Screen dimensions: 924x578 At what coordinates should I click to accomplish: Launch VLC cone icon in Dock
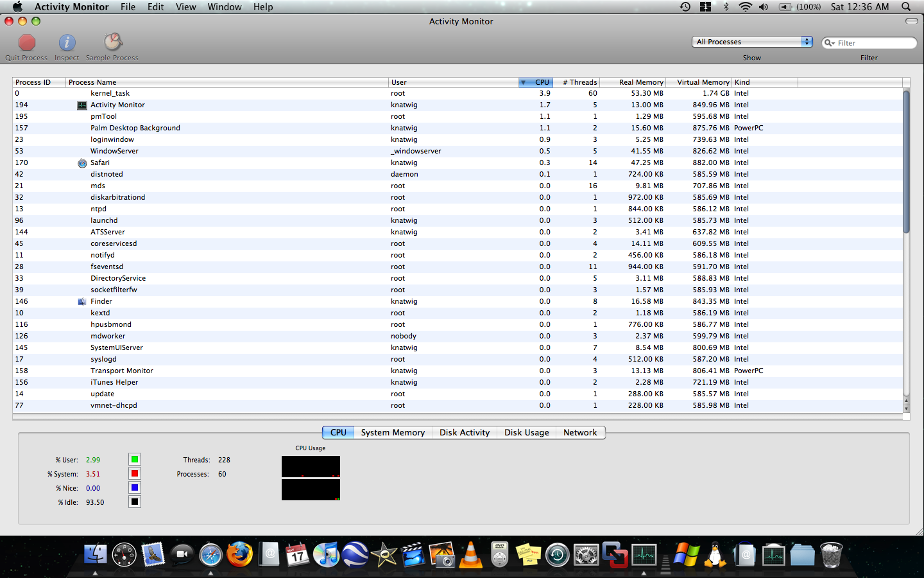coord(471,554)
